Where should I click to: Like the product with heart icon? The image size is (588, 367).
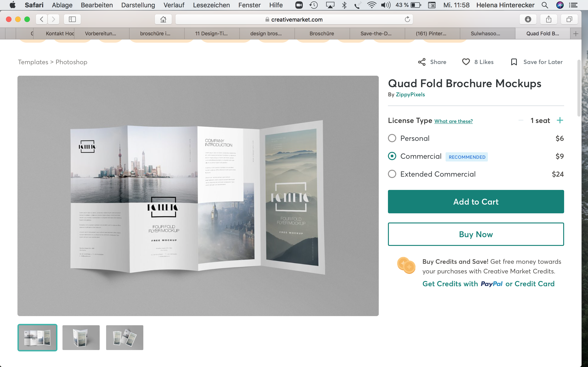[x=466, y=62]
